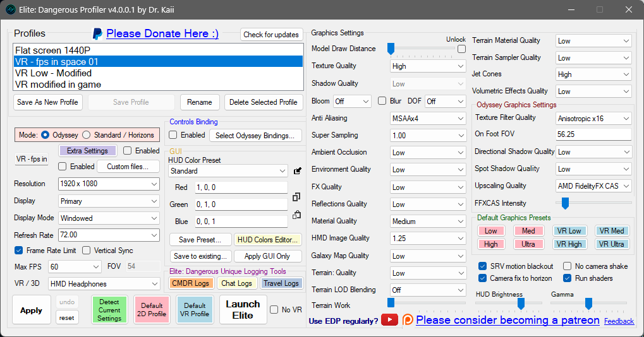Click the Red HUD value field
Image resolution: width=644 pixels, height=337 pixels.
pyautogui.click(x=241, y=187)
